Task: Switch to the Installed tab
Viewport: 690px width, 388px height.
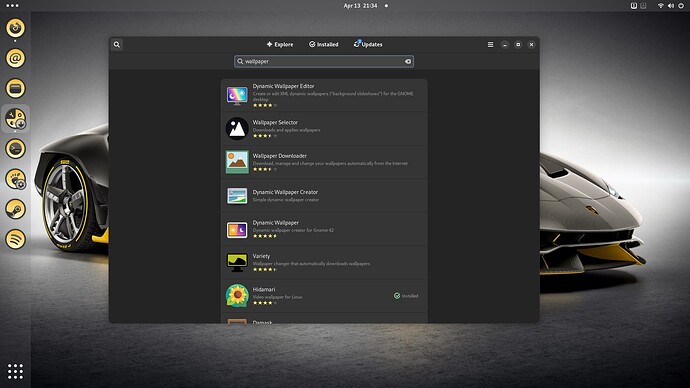Action: [324, 44]
